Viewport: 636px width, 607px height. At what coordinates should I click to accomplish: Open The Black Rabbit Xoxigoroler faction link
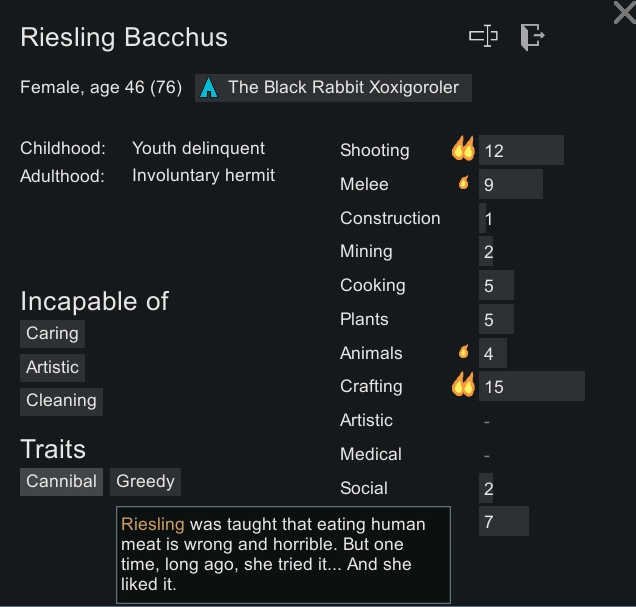(343, 88)
